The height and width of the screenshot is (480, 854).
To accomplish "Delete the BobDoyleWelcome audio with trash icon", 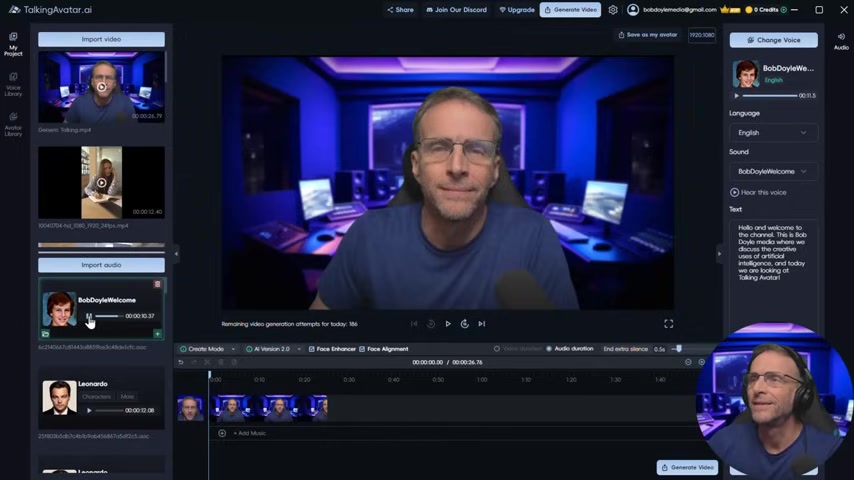I will click(x=157, y=284).
